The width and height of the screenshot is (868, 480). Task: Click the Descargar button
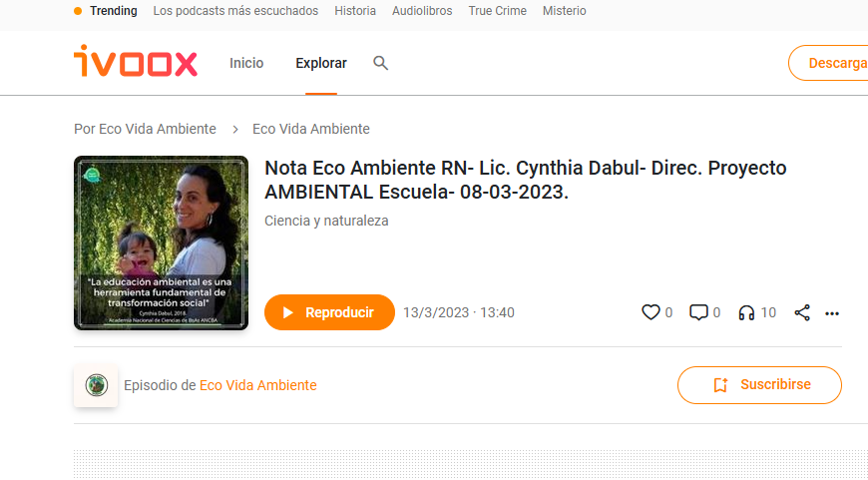[829, 63]
